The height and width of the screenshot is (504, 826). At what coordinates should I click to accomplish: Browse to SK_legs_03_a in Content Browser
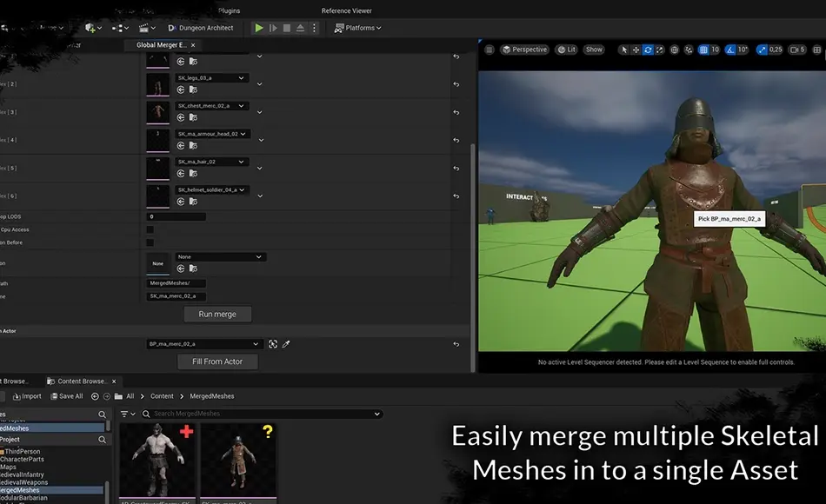(x=193, y=90)
